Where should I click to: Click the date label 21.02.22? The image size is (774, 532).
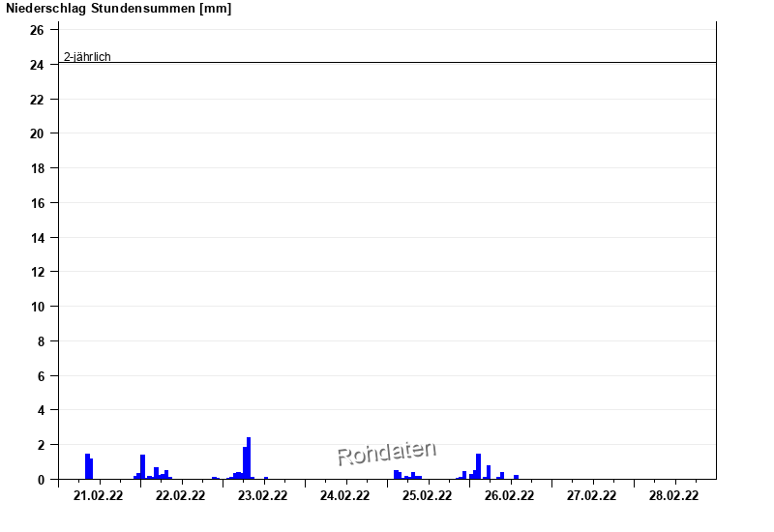click(x=99, y=495)
